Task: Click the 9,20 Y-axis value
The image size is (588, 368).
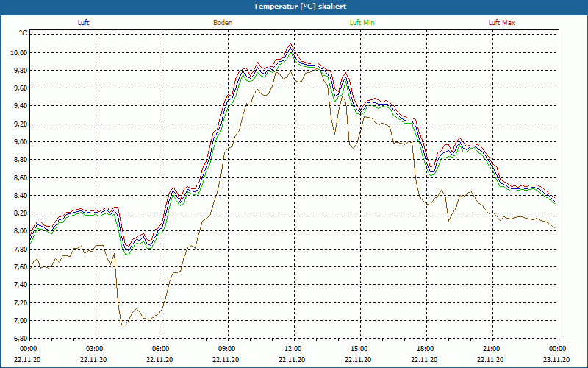Action: pyautogui.click(x=21, y=124)
